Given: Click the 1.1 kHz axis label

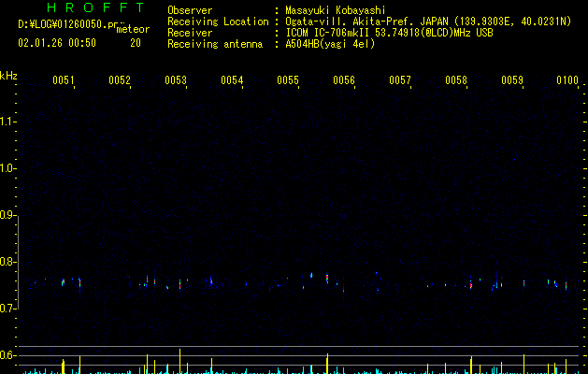Looking at the screenshot, I should point(7,122).
